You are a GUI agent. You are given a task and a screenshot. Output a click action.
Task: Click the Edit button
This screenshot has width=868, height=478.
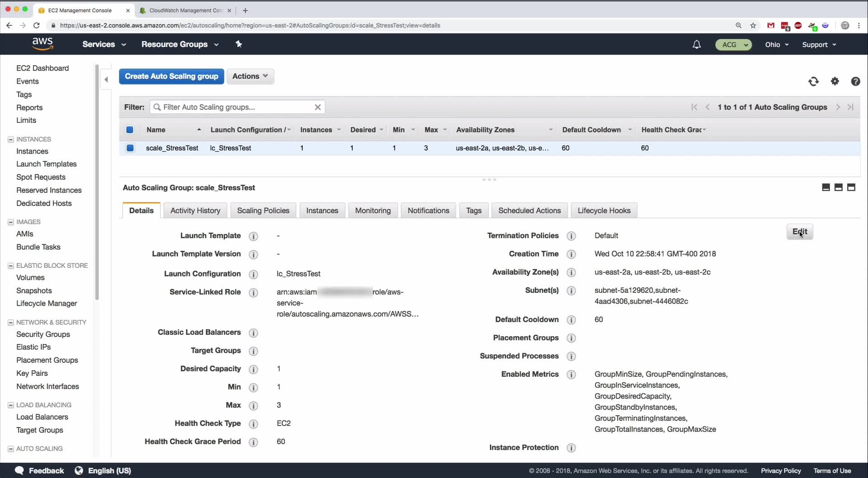[800, 232]
